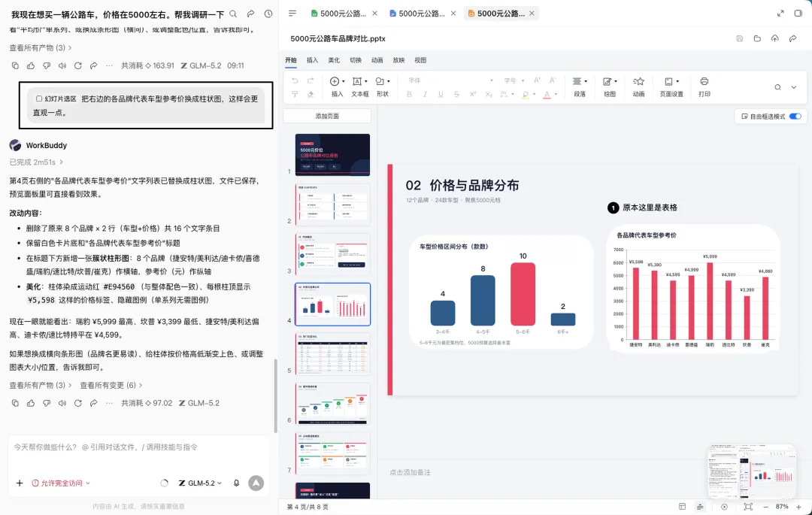Save the pptx file with disk icon
812x515 pixels.
pos(740,39)
